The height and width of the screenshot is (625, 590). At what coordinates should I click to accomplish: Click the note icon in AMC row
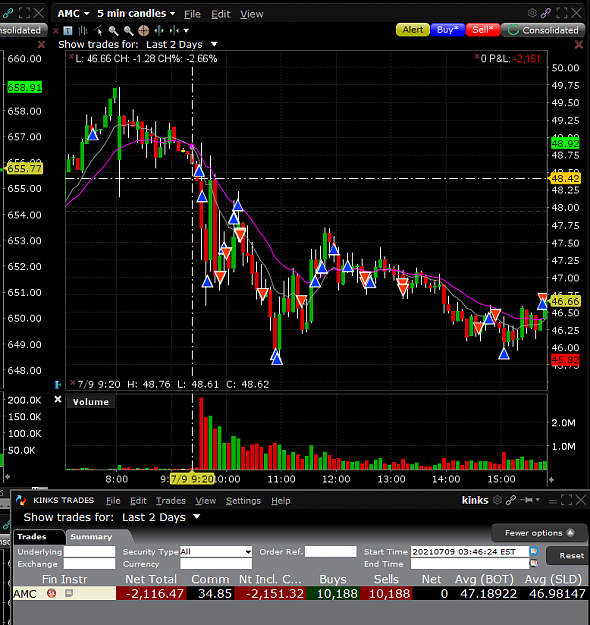(69, 593)
